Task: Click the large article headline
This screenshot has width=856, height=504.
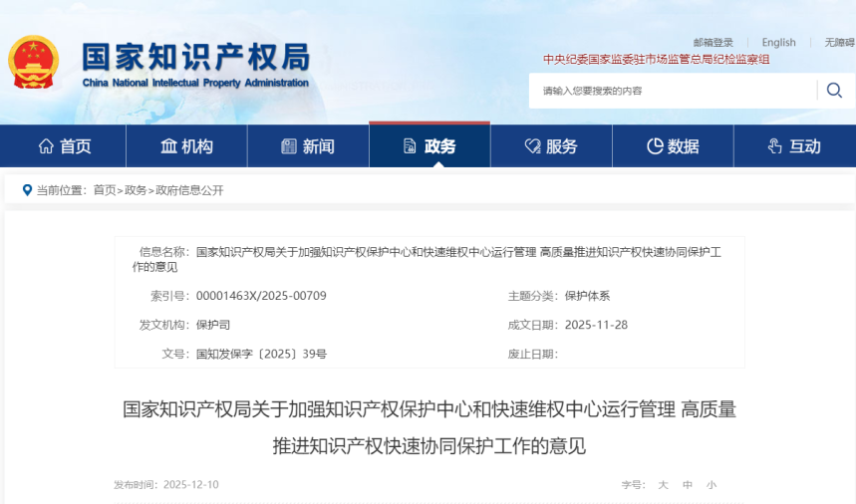Action: click(x=429, y=427)
